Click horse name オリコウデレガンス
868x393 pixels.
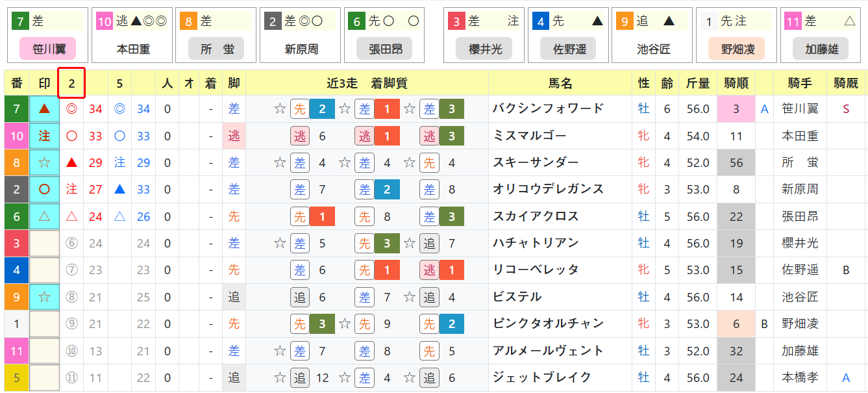pyautogui.click(x=548, y=189)
